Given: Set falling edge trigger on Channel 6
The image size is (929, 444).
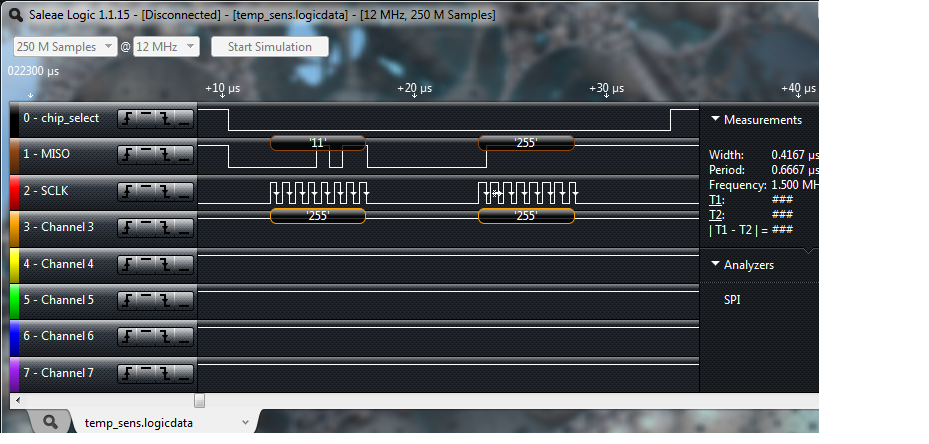Looking at the screenshot, I should [165, 337].
